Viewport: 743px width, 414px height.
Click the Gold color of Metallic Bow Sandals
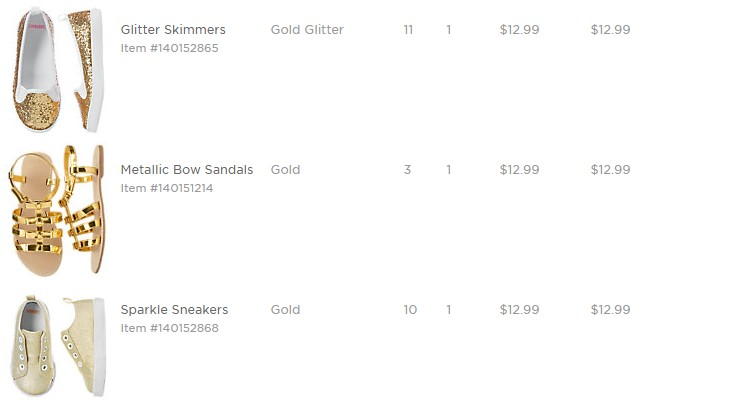285,170
